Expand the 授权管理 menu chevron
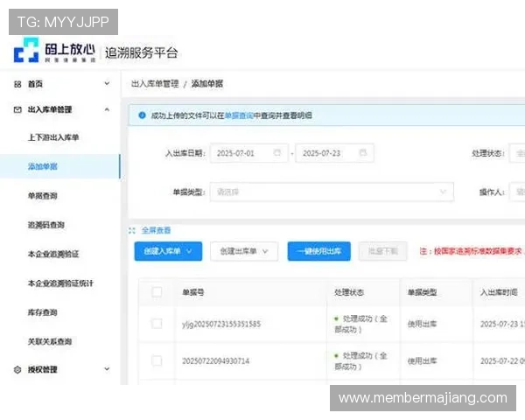Image resolution: width=525 pixels, height=420 pixels. 107,369
